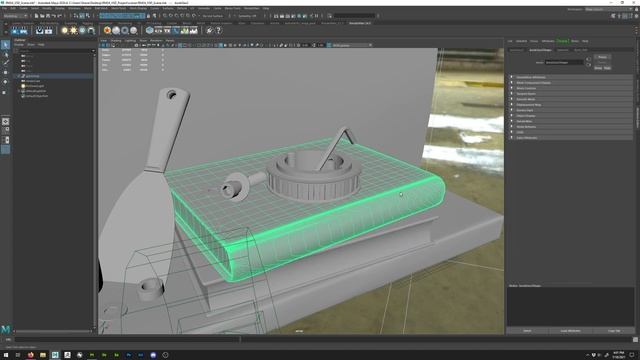Screen dimensions: 640x360
Task: Click the green chart shelf icon
Action: 185,31
